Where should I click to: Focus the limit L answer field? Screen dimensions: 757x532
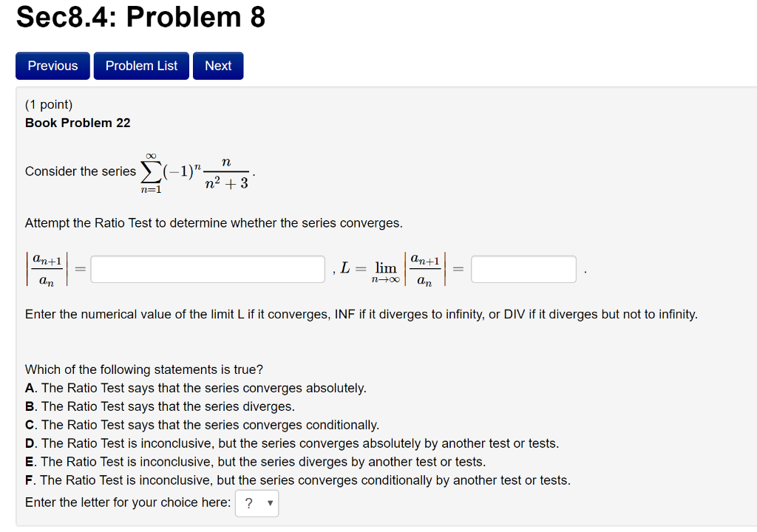click(523, 269)
